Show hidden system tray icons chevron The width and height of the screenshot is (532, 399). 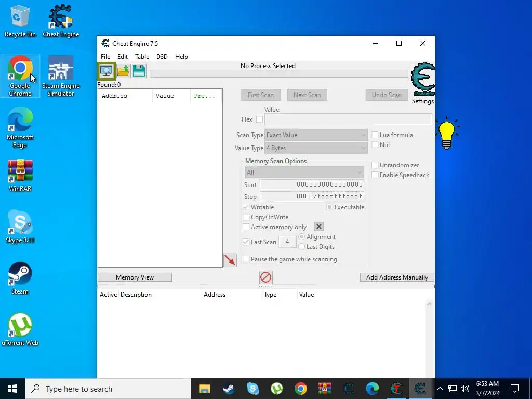click(x=440, y=389)
